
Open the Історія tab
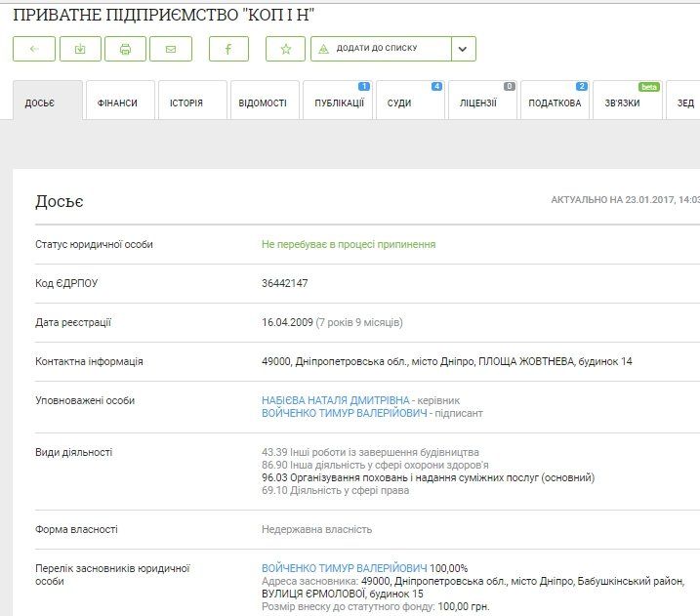coord(193,101)
